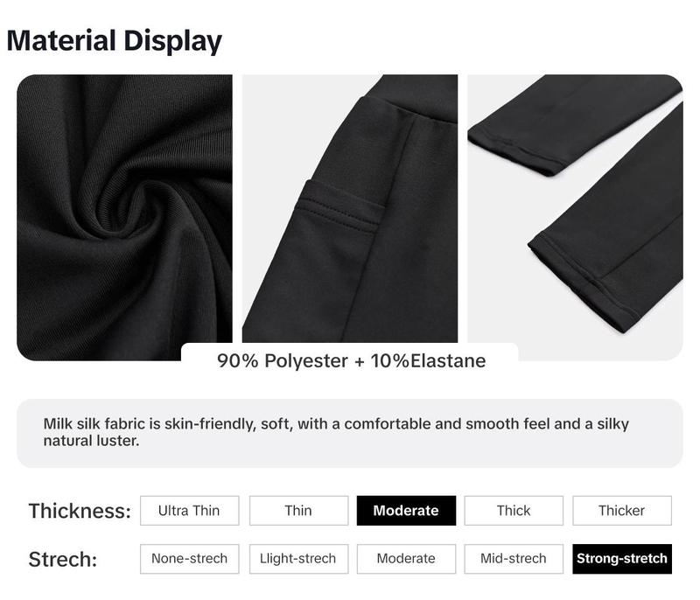
Task: Click the 90% Polyester + 10%Elastane label
Action: point(352,360)
